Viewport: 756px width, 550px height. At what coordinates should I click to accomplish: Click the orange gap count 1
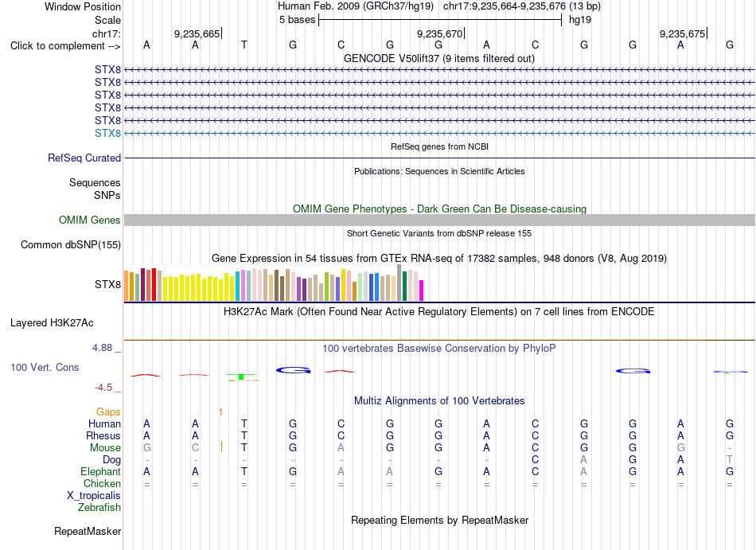tap(220, 412)
